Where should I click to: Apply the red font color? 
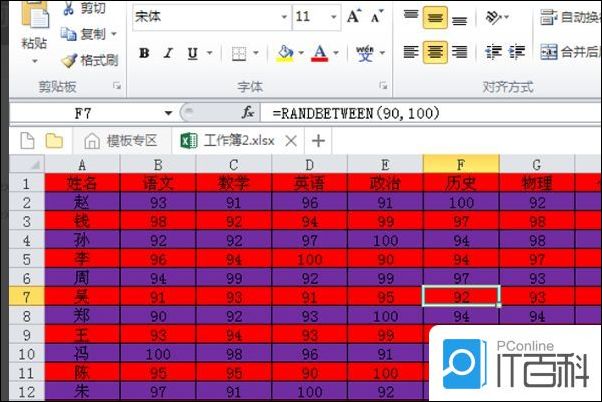tap(320, 53)
